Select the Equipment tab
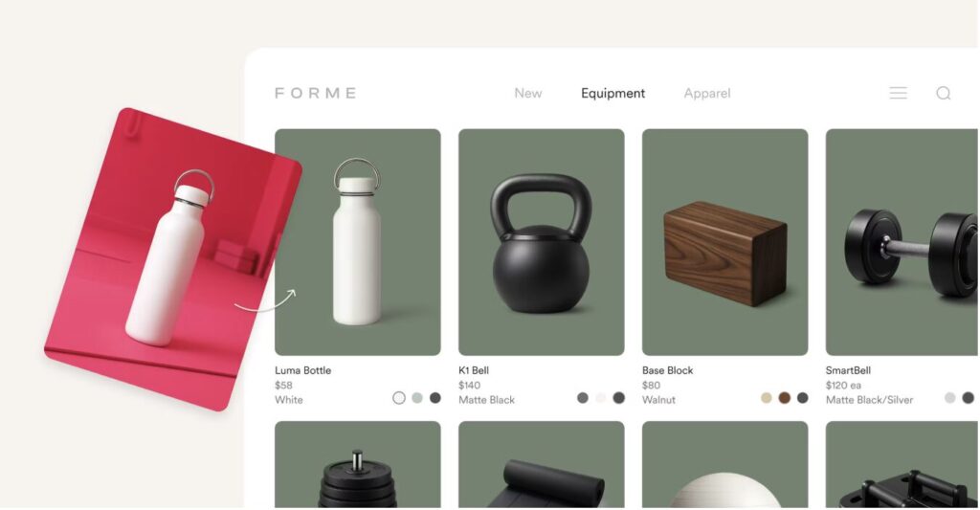Viewport: 980px width, 510px height. [612, 93]
